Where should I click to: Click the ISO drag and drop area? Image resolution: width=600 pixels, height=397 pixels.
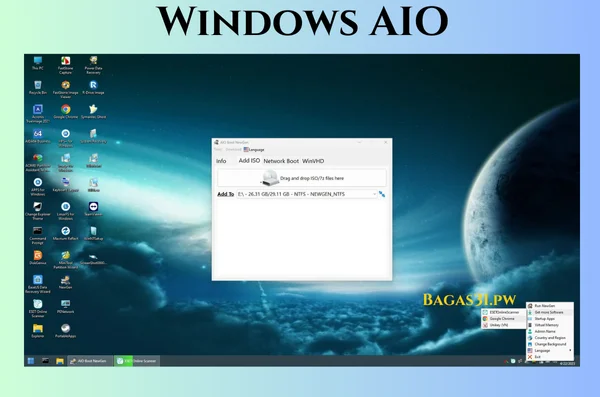(302, 178)
